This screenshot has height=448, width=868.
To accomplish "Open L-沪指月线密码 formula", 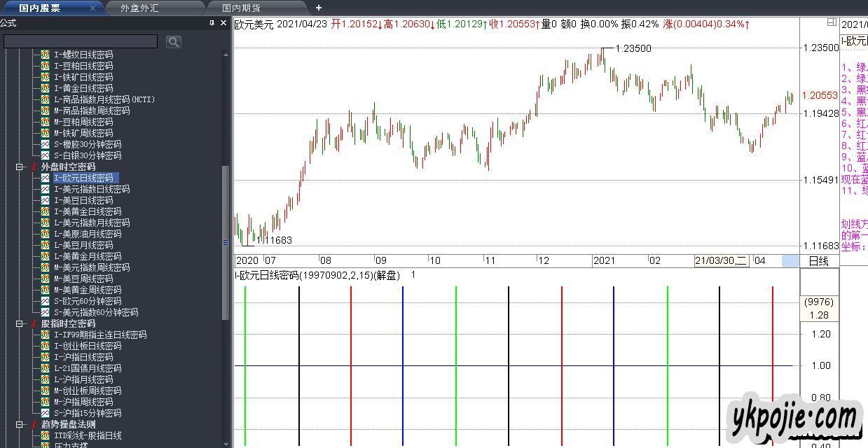I will [83, 379].
